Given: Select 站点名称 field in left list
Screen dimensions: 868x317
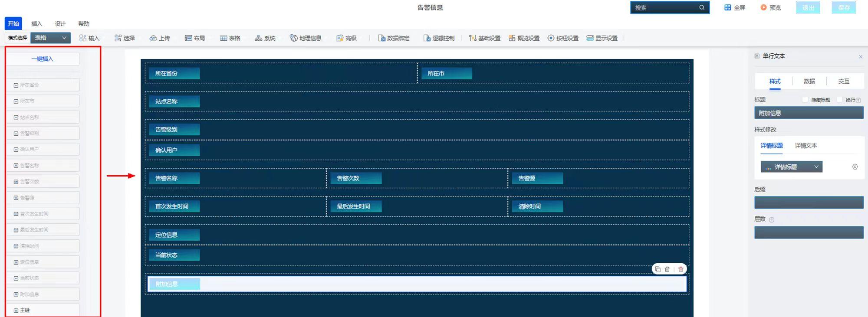Looking at the screenshot, I should 43,117.
